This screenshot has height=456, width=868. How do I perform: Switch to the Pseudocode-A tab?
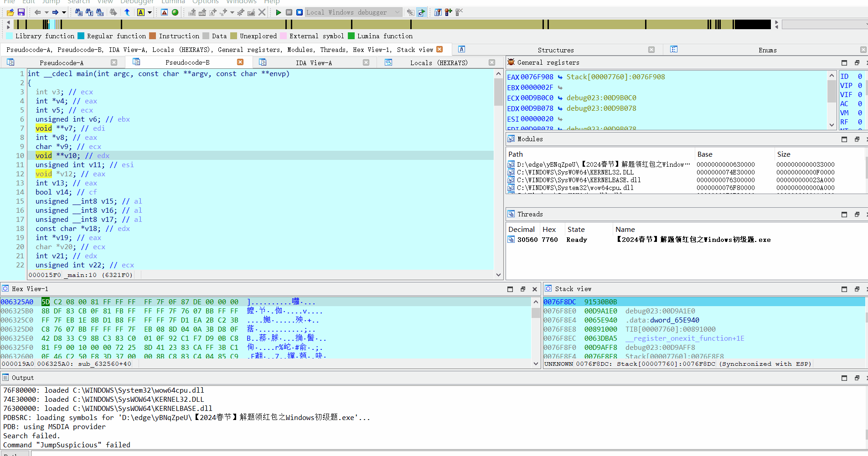pyautogui.click(x=62, y=62)
